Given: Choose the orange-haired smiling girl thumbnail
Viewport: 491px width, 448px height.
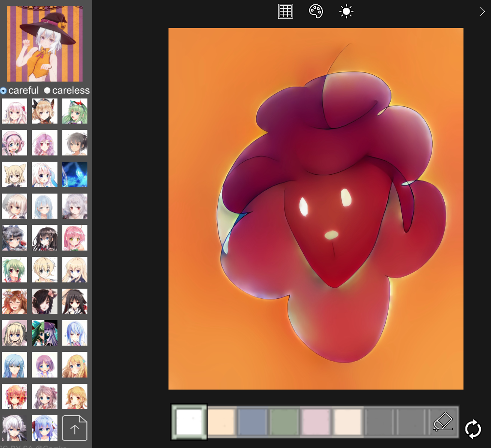Looking at the screenshot, I should 14,301.
